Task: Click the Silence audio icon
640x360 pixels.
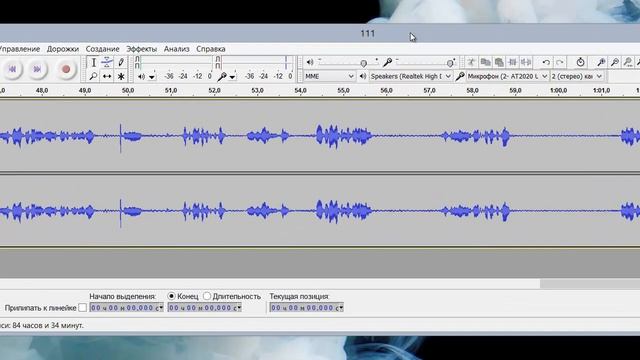Action: 526,62
